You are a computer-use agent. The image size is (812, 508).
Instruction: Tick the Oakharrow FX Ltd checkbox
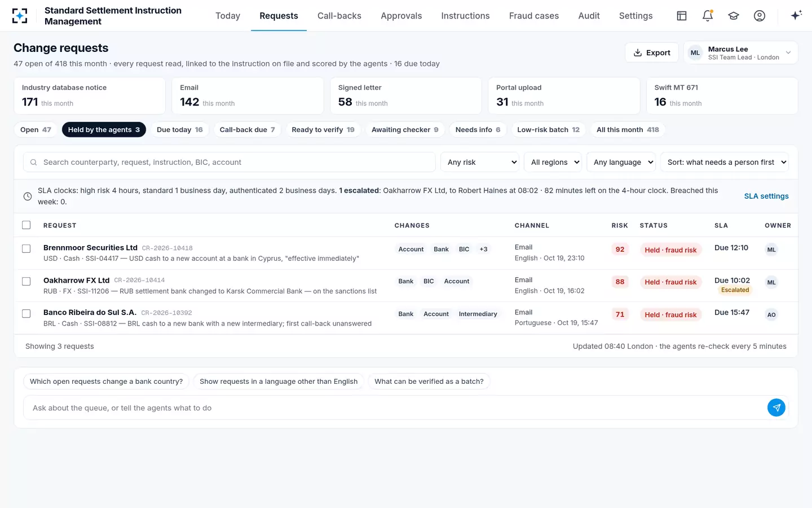pos(27,282)
